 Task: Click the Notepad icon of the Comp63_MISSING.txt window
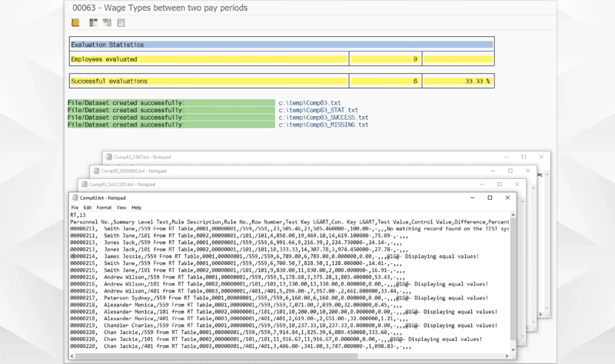tap(96, 170)
